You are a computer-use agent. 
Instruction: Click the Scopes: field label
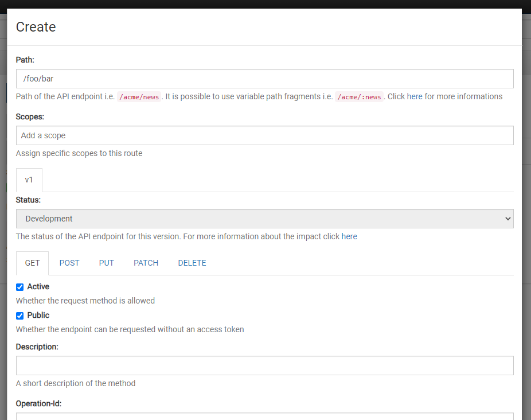[30, 116]
